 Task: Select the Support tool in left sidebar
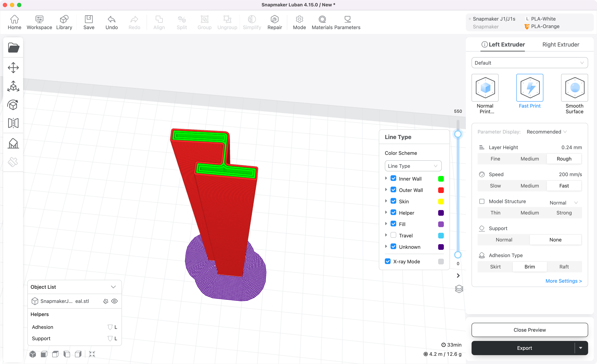13,143
